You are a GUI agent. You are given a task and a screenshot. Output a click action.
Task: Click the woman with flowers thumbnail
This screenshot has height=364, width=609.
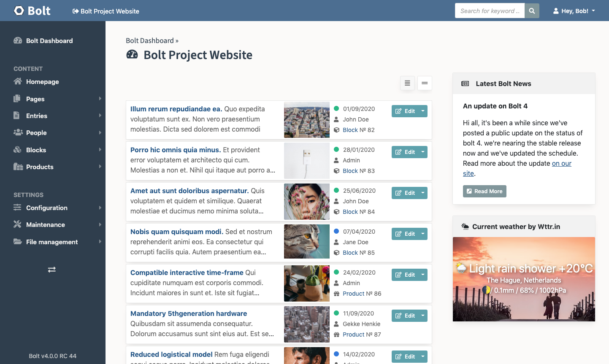(x=307, y=202)
